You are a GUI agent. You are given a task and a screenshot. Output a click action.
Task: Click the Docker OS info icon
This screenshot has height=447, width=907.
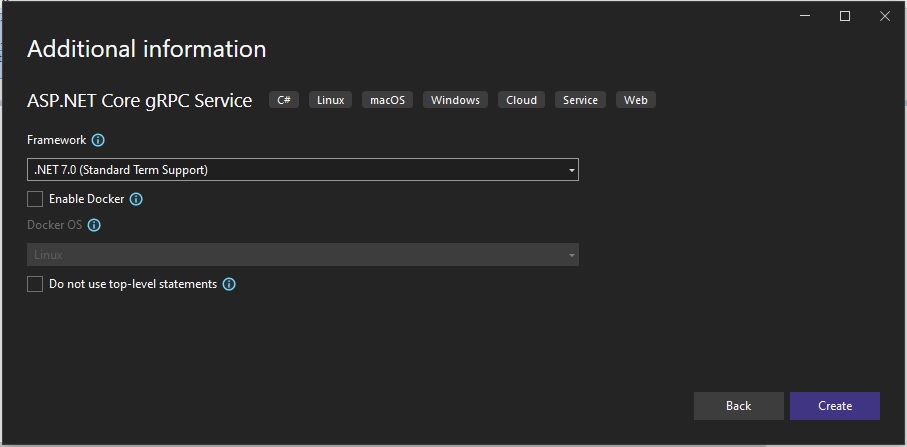click(x=94, y=225)
